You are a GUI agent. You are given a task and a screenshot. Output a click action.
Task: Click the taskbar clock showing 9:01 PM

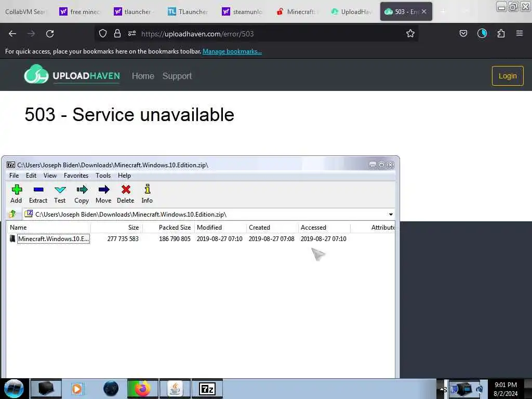pos(506,389)
